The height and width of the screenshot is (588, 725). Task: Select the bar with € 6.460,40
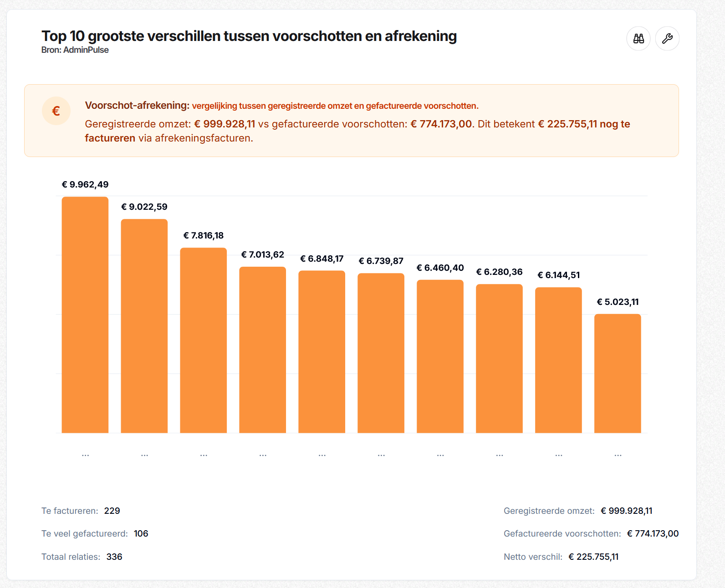pyautogui.click(x=440, y=356)
